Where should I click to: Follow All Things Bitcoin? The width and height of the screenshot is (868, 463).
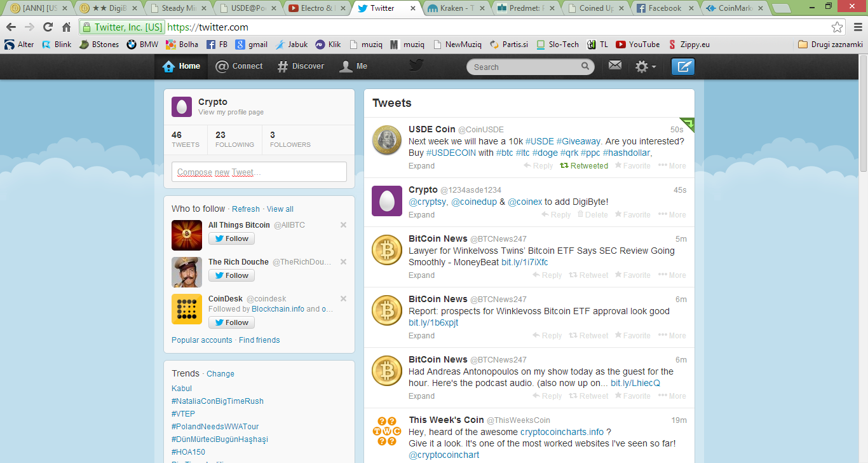click(x=231, y=238)
